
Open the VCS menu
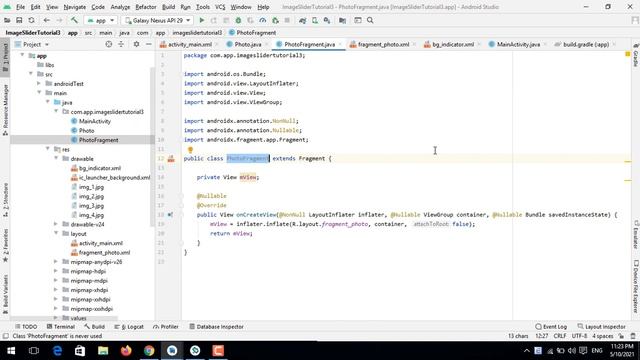[x=220, y=7]
